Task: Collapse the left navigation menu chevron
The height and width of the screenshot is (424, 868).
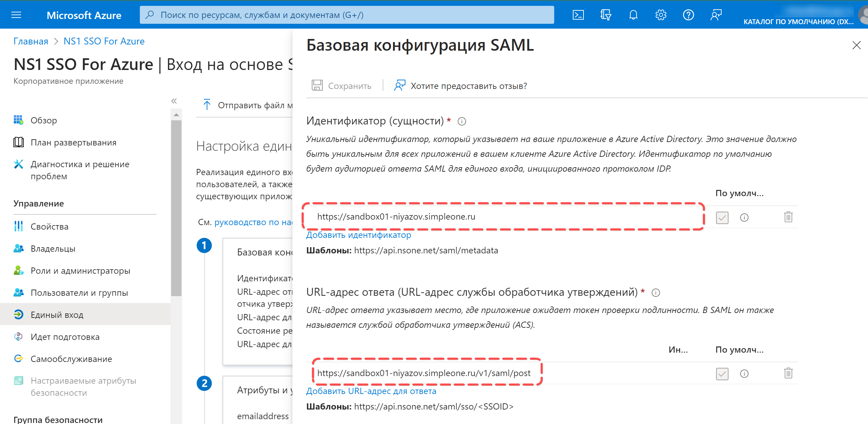Action: tap(174, 101)
